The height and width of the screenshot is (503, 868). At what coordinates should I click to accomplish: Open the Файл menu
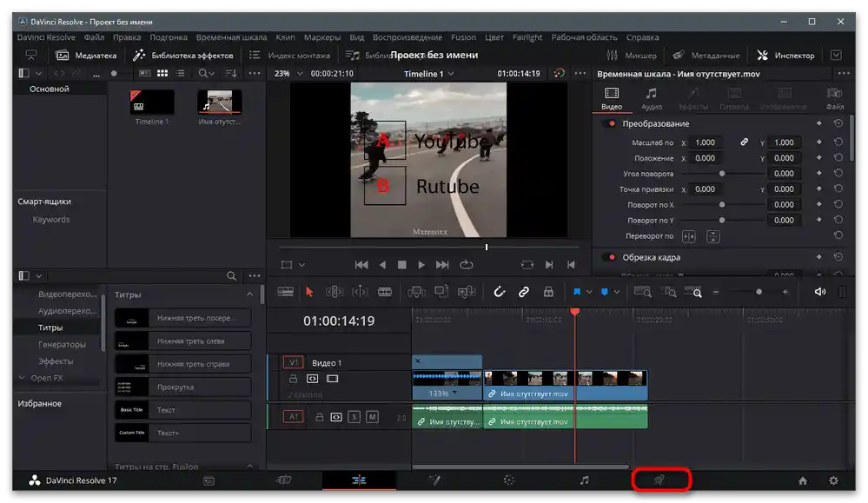[94, 37]
